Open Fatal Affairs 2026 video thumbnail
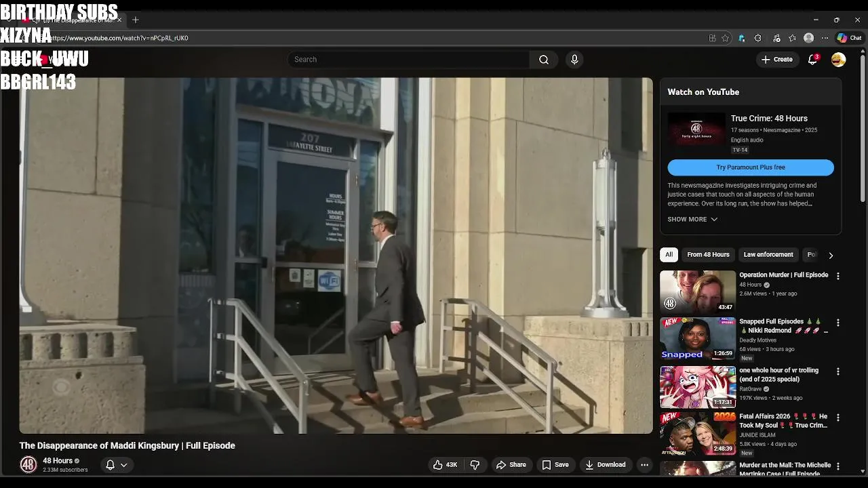868x488 pixels. coord(698,433)
